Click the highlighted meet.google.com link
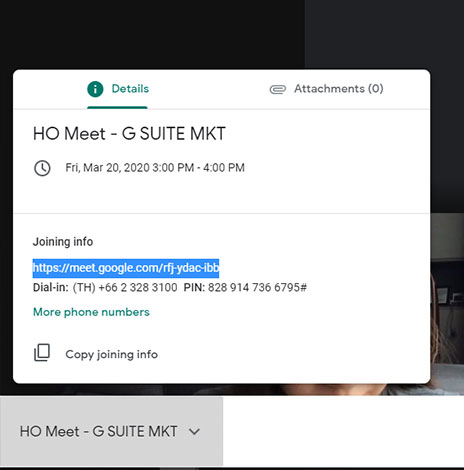 point(126,268)
